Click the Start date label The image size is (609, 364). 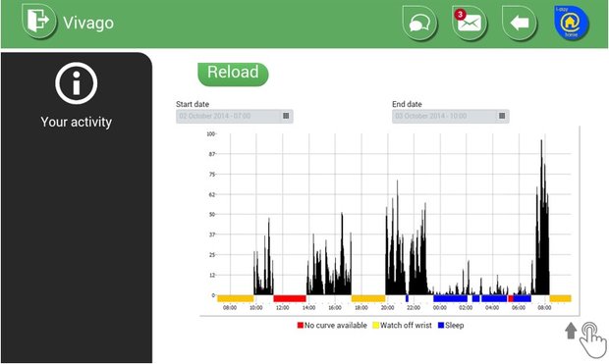coord(193,104)
